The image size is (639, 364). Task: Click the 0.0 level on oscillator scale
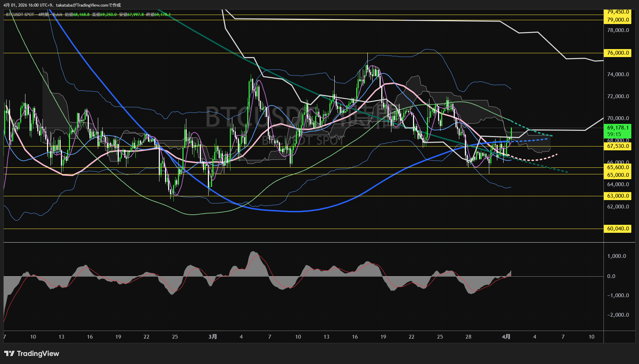coord(611,276)
